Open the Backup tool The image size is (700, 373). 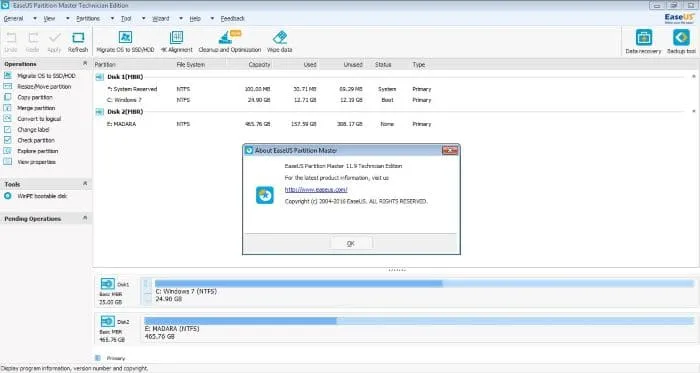pos(681,42)
